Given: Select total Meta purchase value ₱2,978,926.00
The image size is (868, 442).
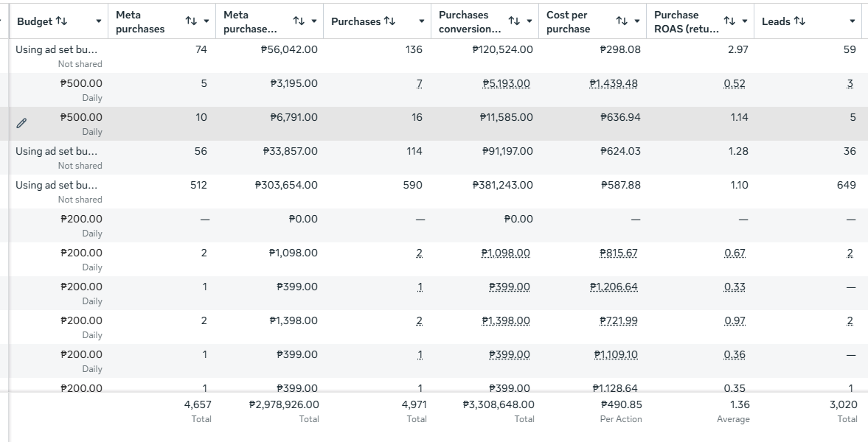Looking at the screenshot, I should [284, 404].
